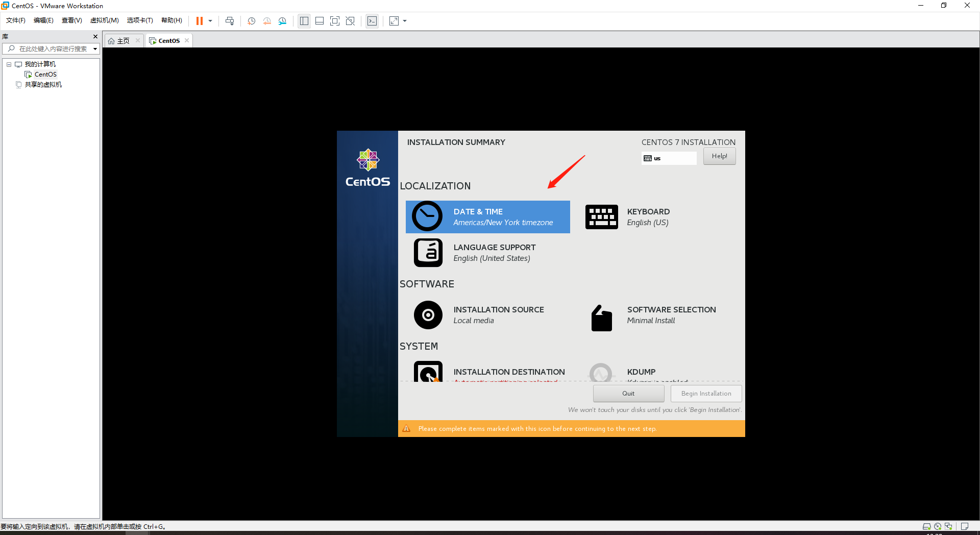This screenshot has width=980, height=535.
Task: Select 我的计算机 in the library tree
Action: pyautogui.click(x=40, y=64)
